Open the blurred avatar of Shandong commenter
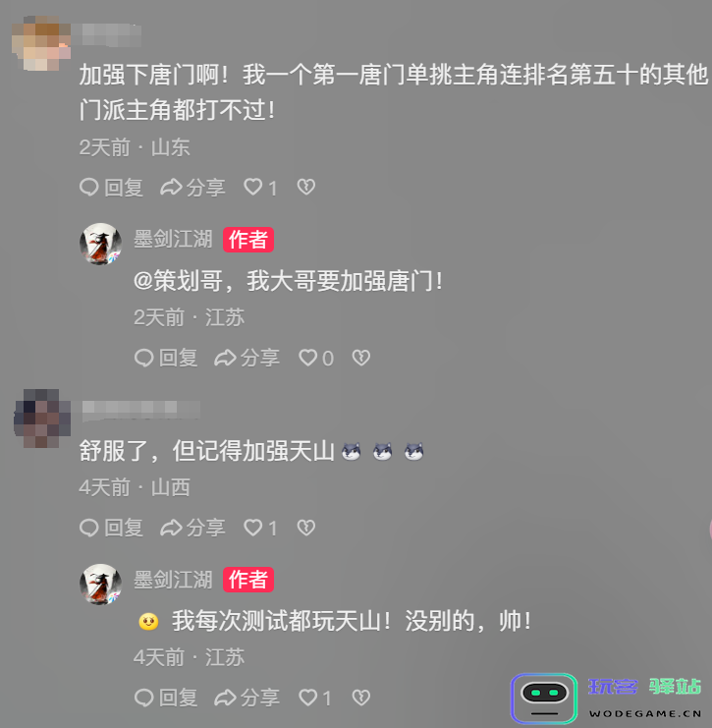 pos(41,42)
